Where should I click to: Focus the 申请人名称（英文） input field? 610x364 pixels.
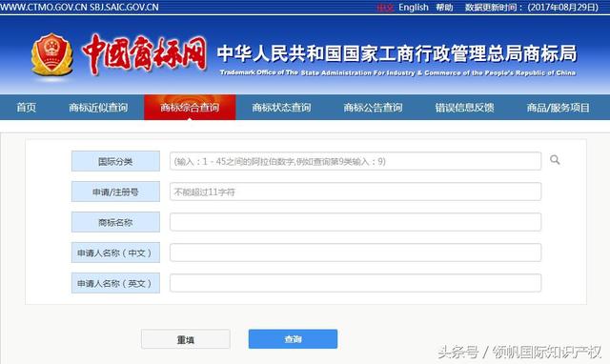(x=356, y=283)
